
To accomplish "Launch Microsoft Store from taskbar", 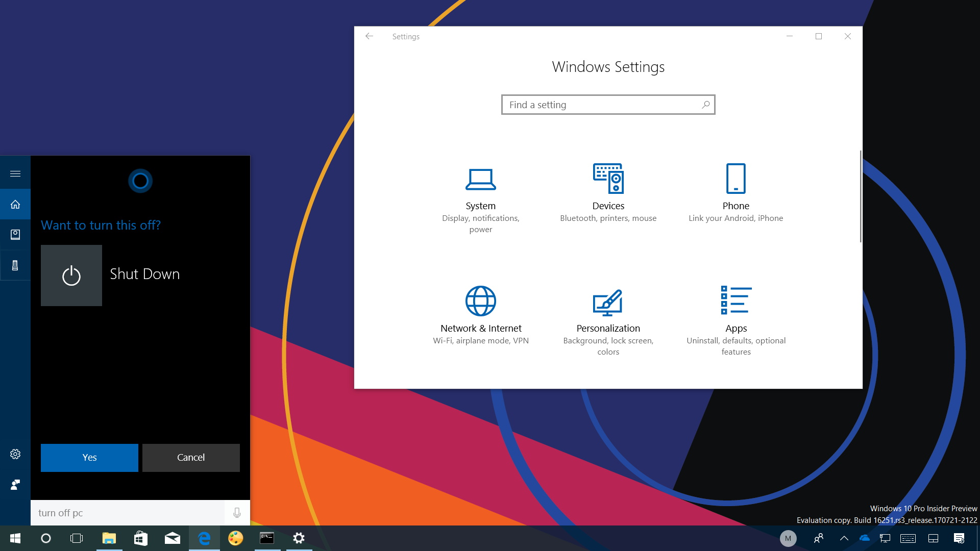I will coord(141,538).
